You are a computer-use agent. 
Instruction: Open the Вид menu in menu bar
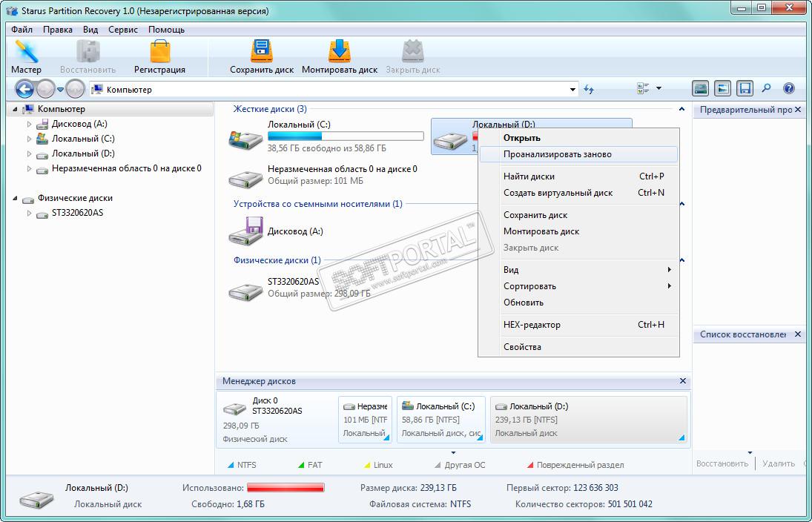(90, 30)
